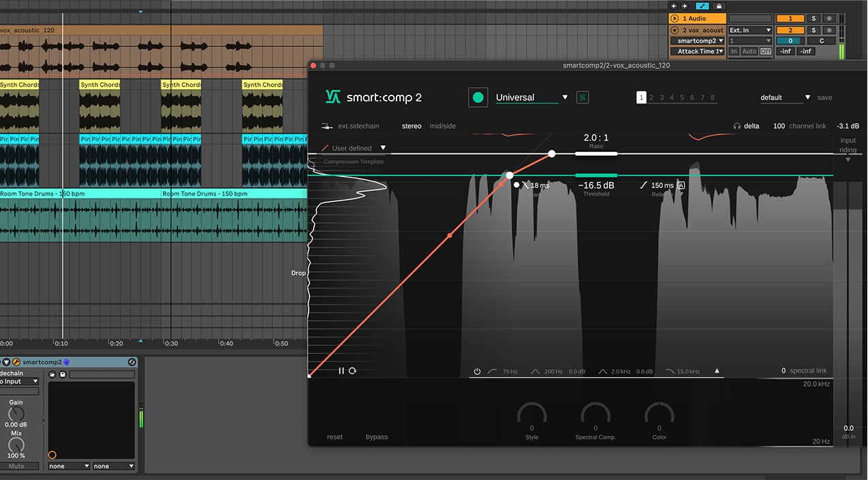Open the smartcomp2 device chooser dropdown

coord(698,41)
